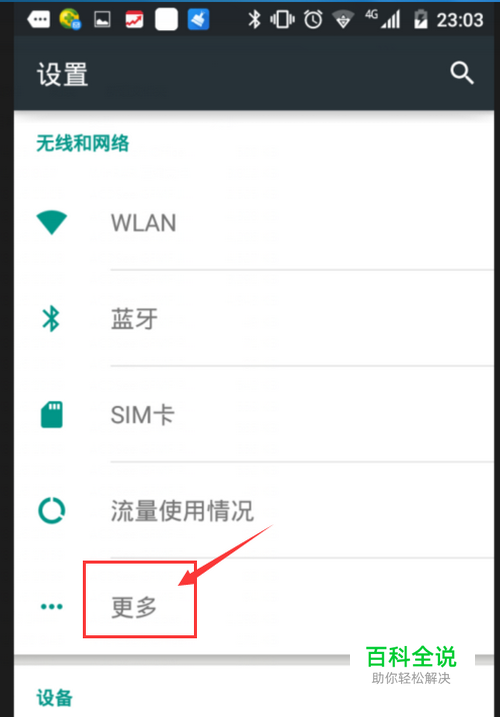500x717 pixels.
Task: Open the WLAN settings entry
Action: coord(254,223)
